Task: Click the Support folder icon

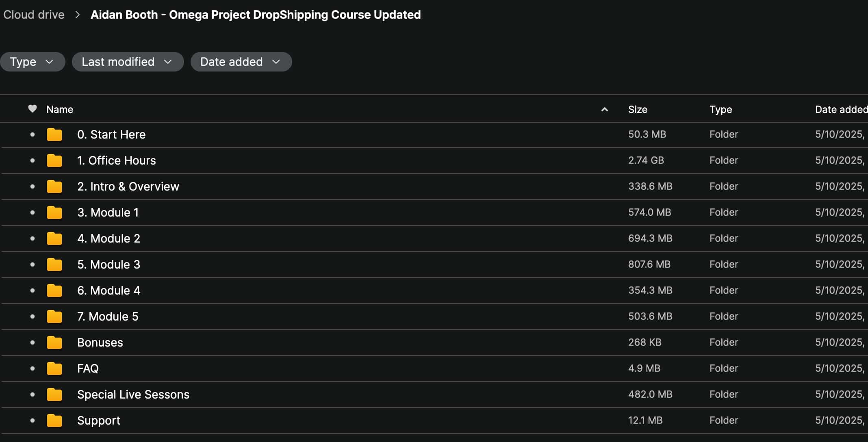Action: (54, 420)
